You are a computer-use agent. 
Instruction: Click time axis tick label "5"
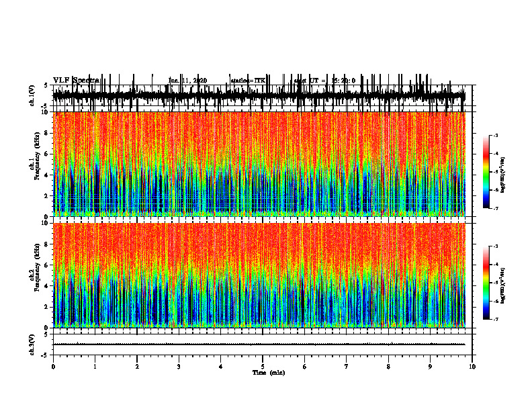tap(263, 367)
